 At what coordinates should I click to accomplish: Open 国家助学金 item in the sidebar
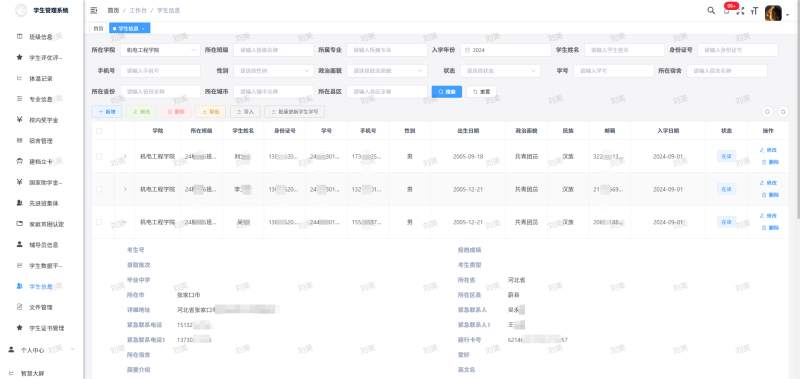[x=41, y=182]
